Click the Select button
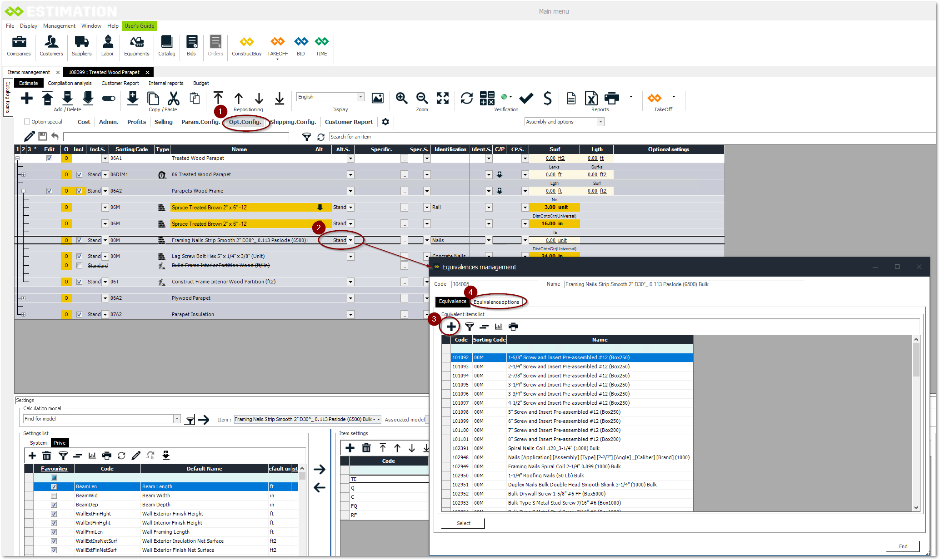Image resolution: width=940 pixels, height=560 pixels. (x=463, y=523)
